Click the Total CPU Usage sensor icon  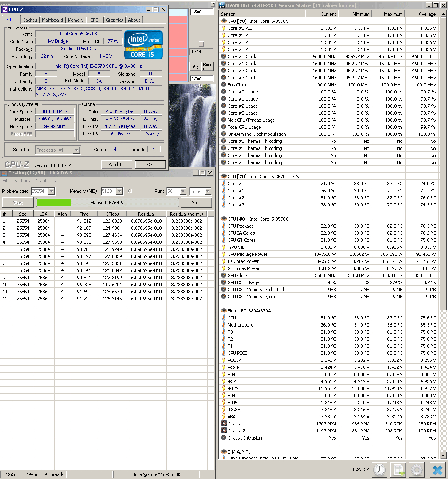(224, 127)
